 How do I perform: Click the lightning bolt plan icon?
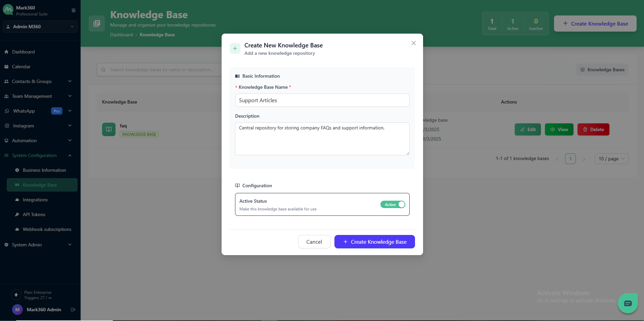(16, 295)
